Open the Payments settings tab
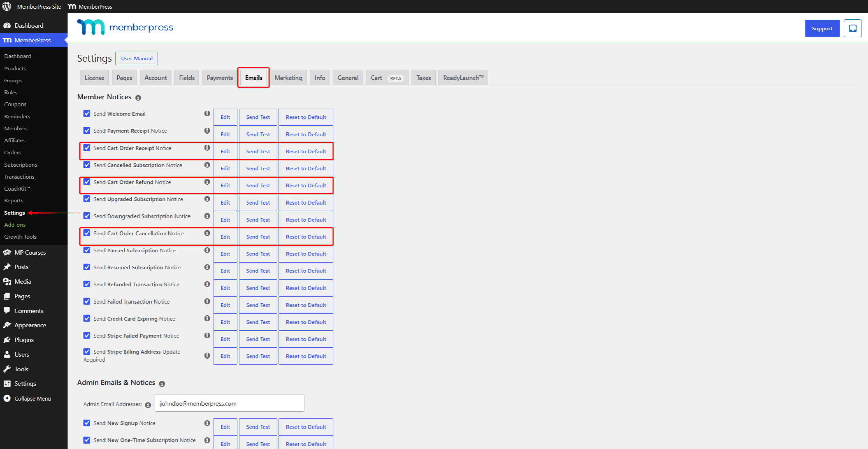This screenshot has height=449, width=868. pyautogui.click(x=220, y=78)
